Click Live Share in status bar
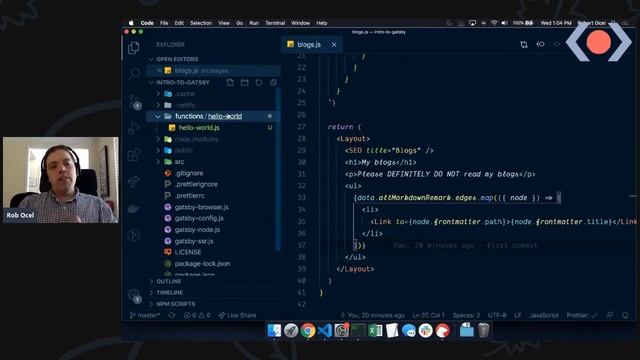The image size is (640, 360). [x=238, y=315]
